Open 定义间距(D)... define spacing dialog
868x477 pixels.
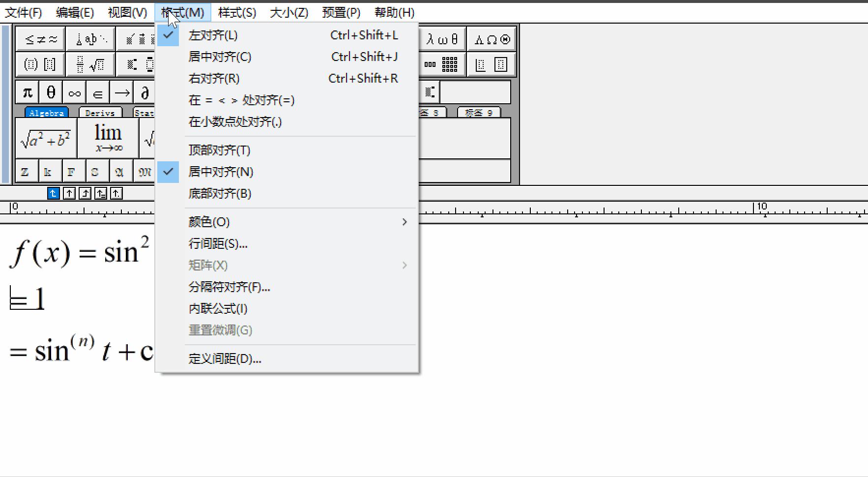pos(287,359)
